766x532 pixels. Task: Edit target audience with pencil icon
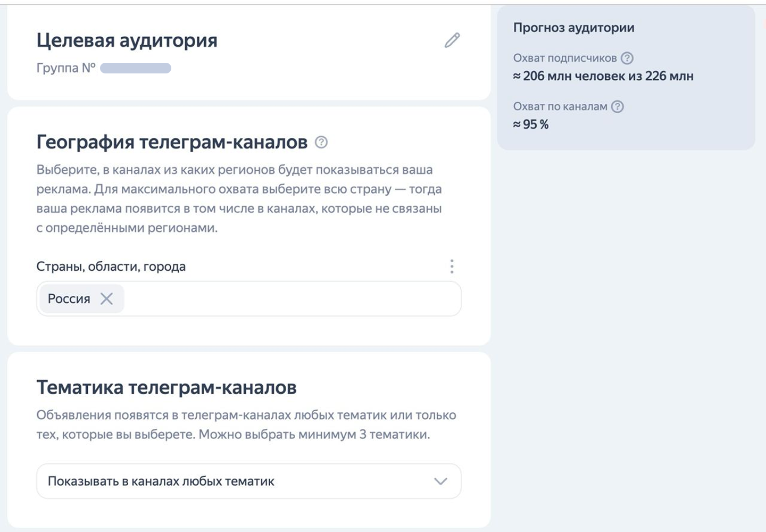point(452,40)
